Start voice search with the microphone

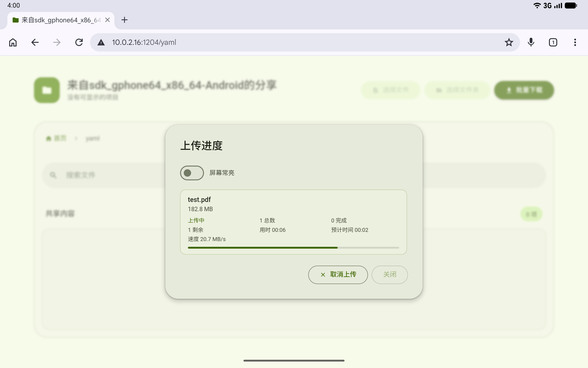(x=531, y=42)
